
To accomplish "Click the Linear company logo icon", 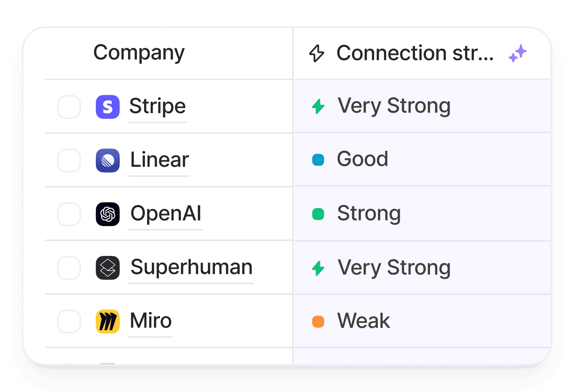I will coord(107,160).
